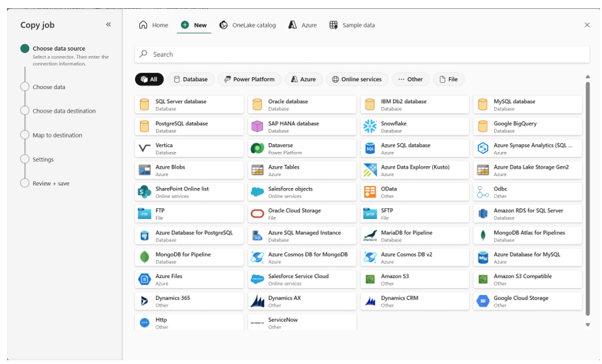602x364 pixels.
Task: Filter connectors by Online services
Action: pos(356,79)
